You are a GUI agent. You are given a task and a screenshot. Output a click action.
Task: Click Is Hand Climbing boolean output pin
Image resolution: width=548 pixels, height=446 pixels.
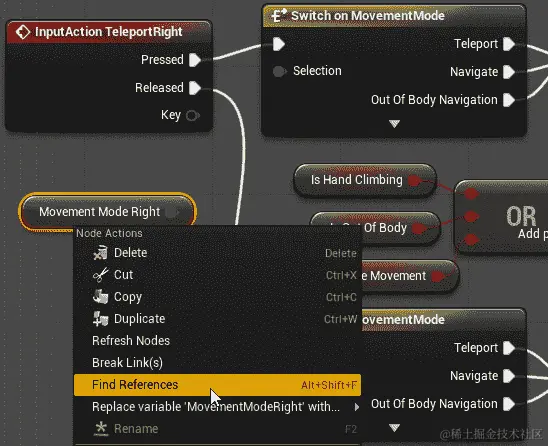tap(414, 181)
